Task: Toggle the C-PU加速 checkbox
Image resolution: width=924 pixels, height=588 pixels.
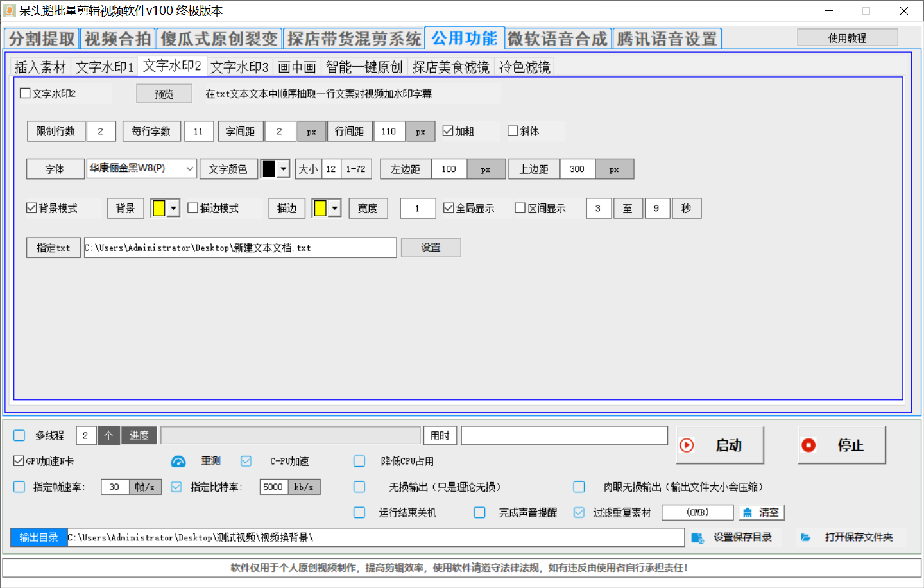Action: click(x=246, y=461)
